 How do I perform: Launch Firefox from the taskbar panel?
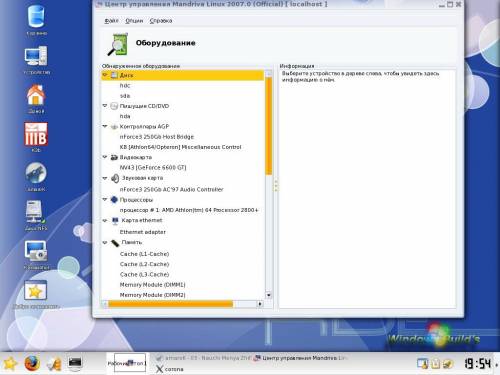pyautogui.click(x=32, y=363)
